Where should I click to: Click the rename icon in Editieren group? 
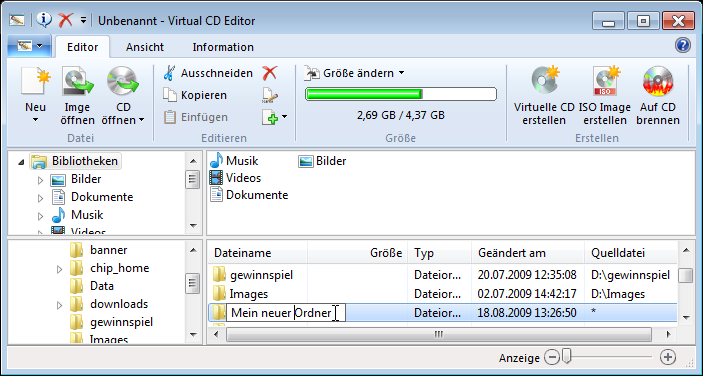coord(270,95)
